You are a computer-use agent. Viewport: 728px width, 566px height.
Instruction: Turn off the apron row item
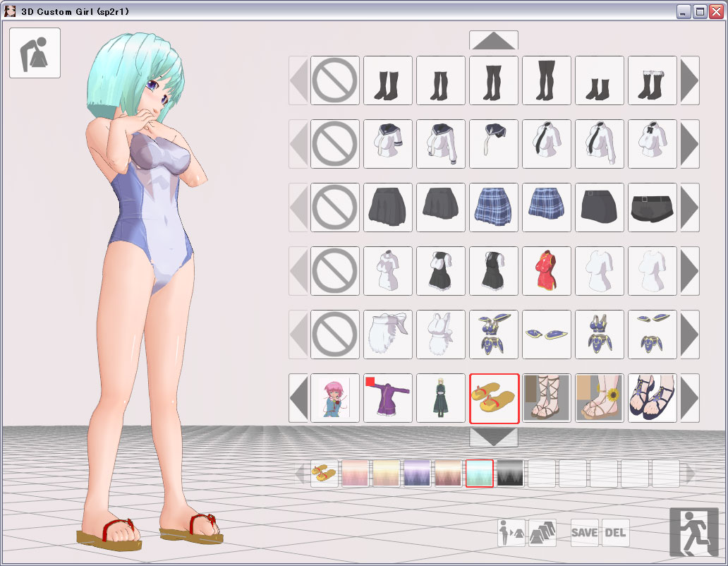click(335, 335)
